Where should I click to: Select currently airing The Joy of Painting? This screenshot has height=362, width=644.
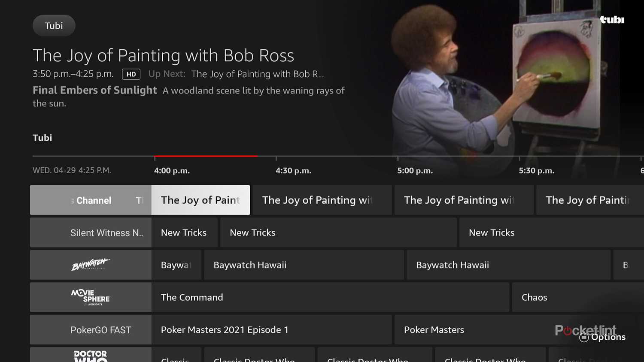[x=200, y=200]
